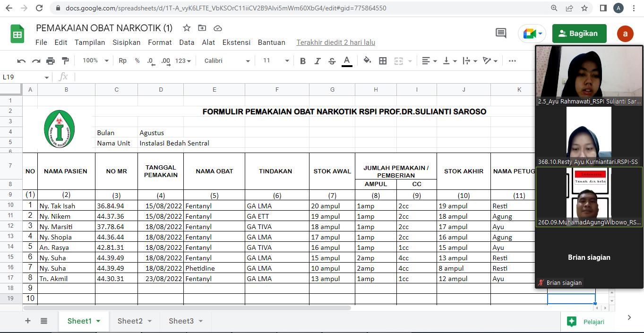Open the File menu

point(41,42)
